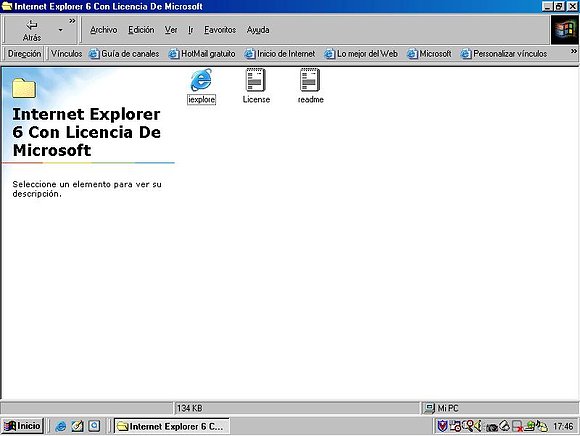
Task: Activate Internet Explorer 6 C... taskbar button
Action: (172, 426)
